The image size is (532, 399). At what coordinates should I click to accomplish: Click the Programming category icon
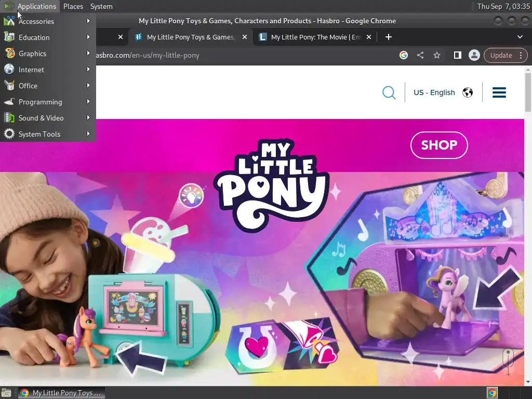(9, 101)
